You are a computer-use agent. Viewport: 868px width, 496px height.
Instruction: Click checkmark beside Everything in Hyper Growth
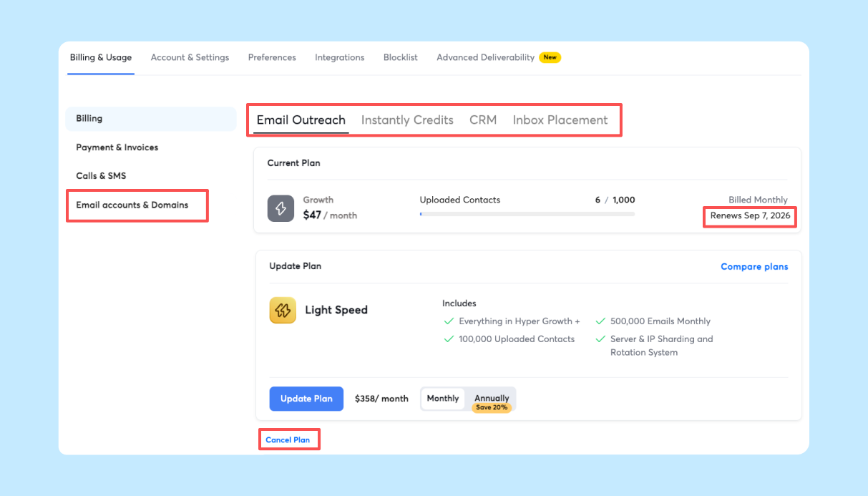(449, 321)
